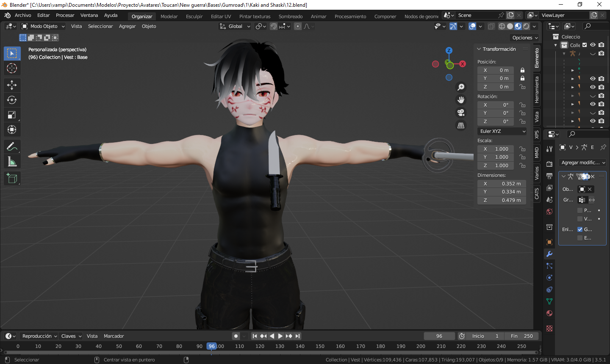Image resolution: width=610 pixels, height=364 pixels.
Task: Click the Add Cube tool
Action: [12, 179]
